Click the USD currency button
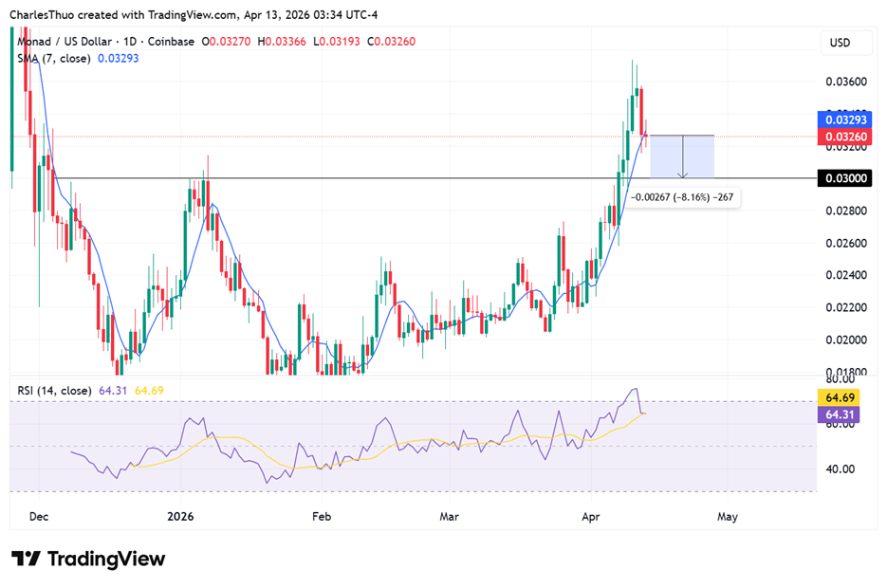 click(844, 42)
